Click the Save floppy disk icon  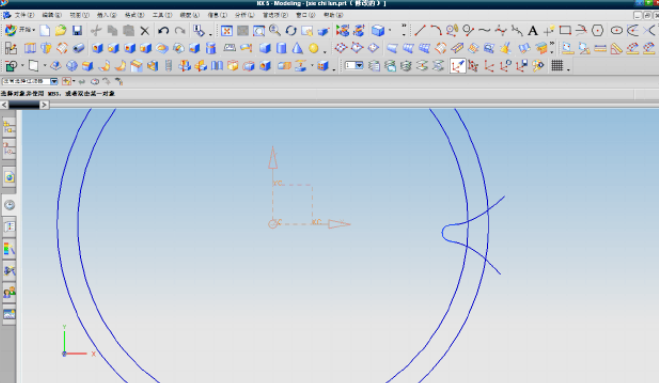(77, 30)
